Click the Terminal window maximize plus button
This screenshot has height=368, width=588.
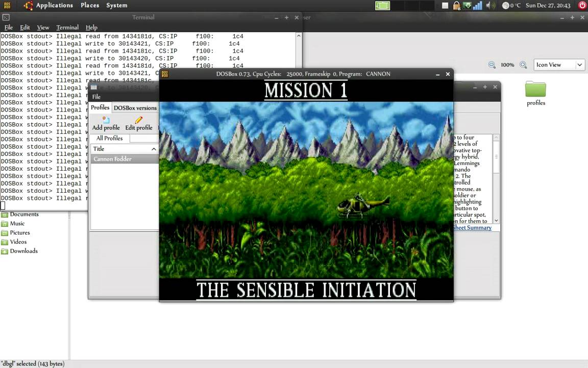pyautogui.click(x=286, y=17)
